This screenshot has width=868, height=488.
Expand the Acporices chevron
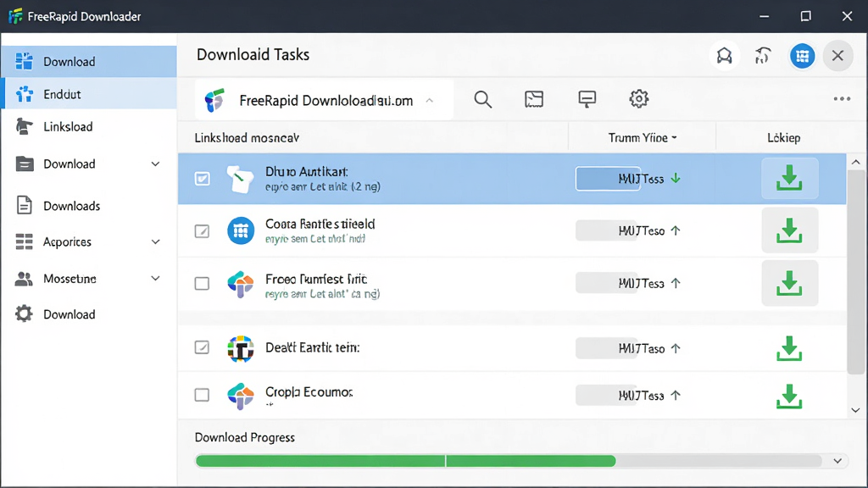click(x=156, y=241)
